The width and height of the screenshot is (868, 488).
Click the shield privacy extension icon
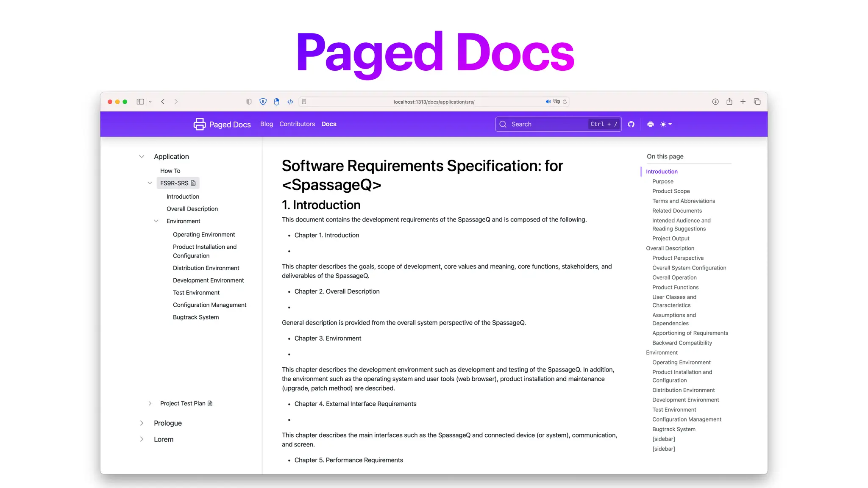pos(263,102)
